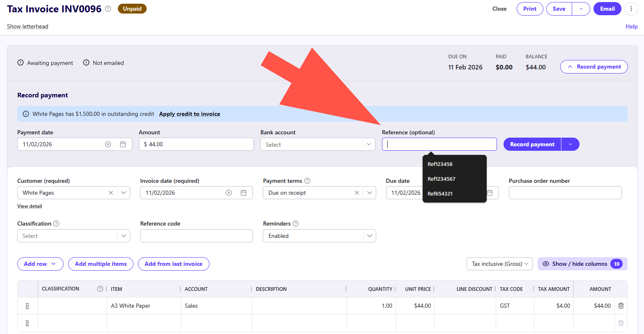
Task: Toggle Show / hide columns
Action: coord(582,264)
